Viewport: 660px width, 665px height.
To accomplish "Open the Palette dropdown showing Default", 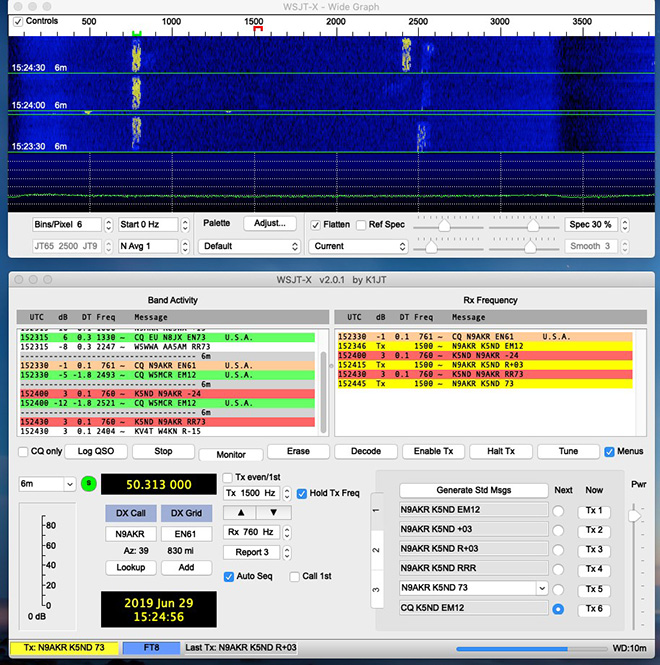I will pyautogui.click(x=249, y=246).
